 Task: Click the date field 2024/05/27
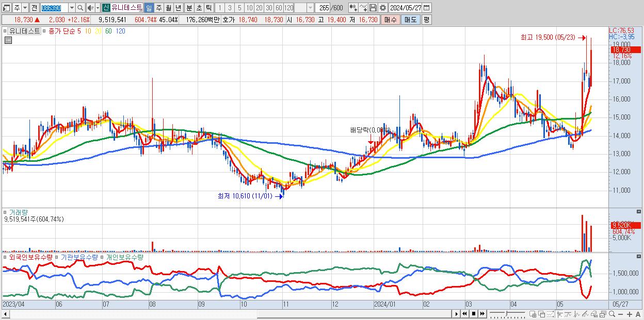tap(406, 8)
